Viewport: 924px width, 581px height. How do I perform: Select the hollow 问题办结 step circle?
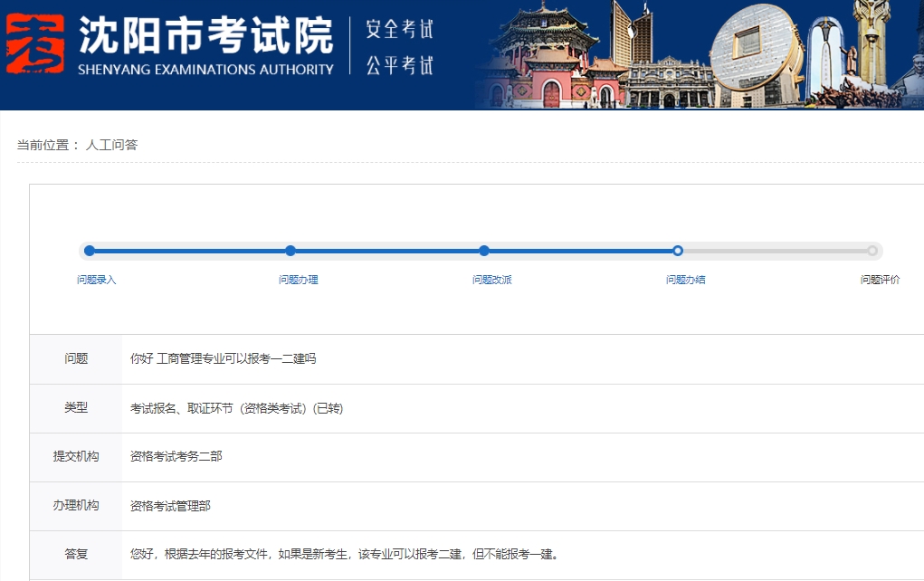pyautogui.click(x=678, y=251)
